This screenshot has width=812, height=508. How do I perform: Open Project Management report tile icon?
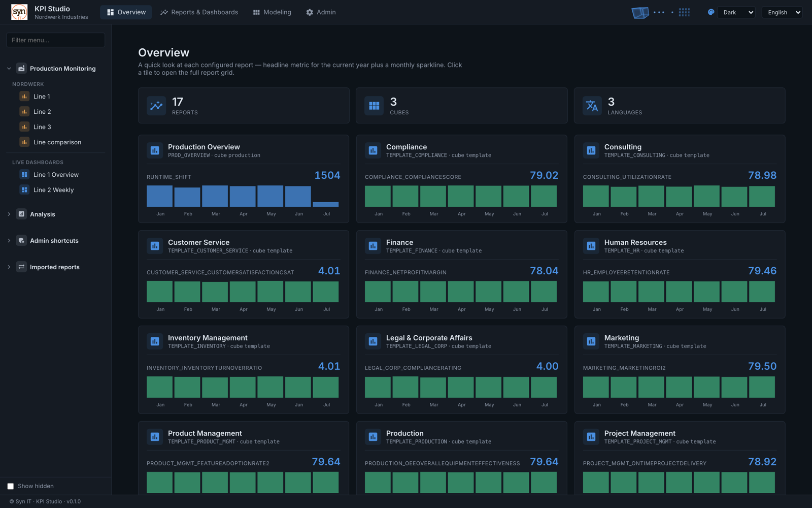pyautogui.click(x=591, y=437)
